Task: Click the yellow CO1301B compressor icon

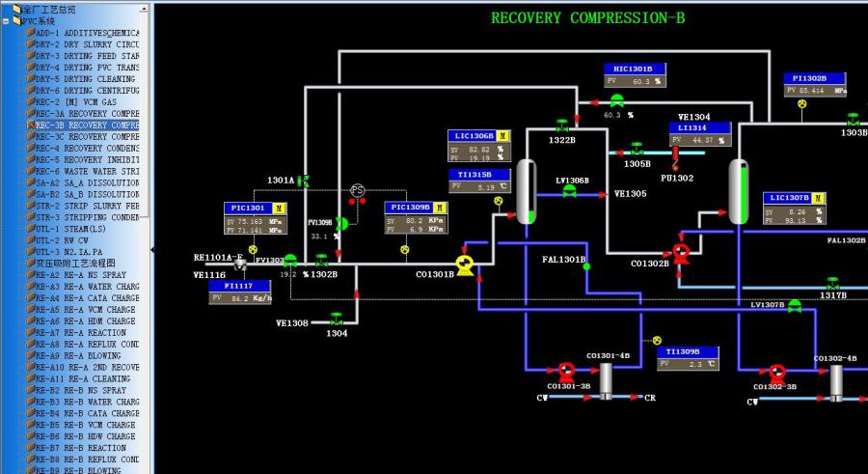Action: pos(465,265)
